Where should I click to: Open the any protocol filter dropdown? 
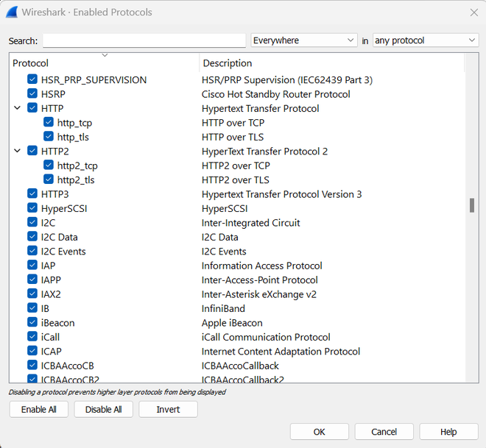(x=426, y=40)
